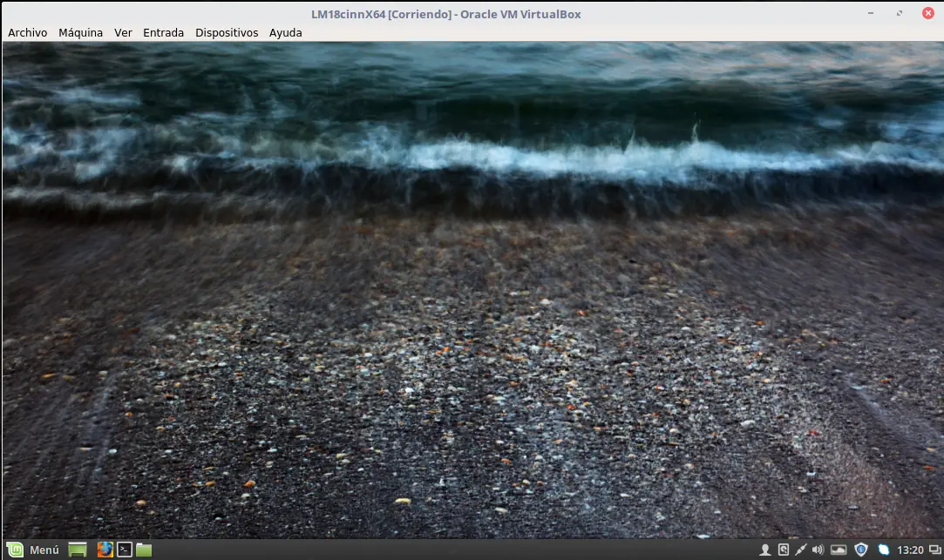Maximize the VirtualBox window
Image resolution: width=944 pixels, height=560 pixels.
pos(900,13)
